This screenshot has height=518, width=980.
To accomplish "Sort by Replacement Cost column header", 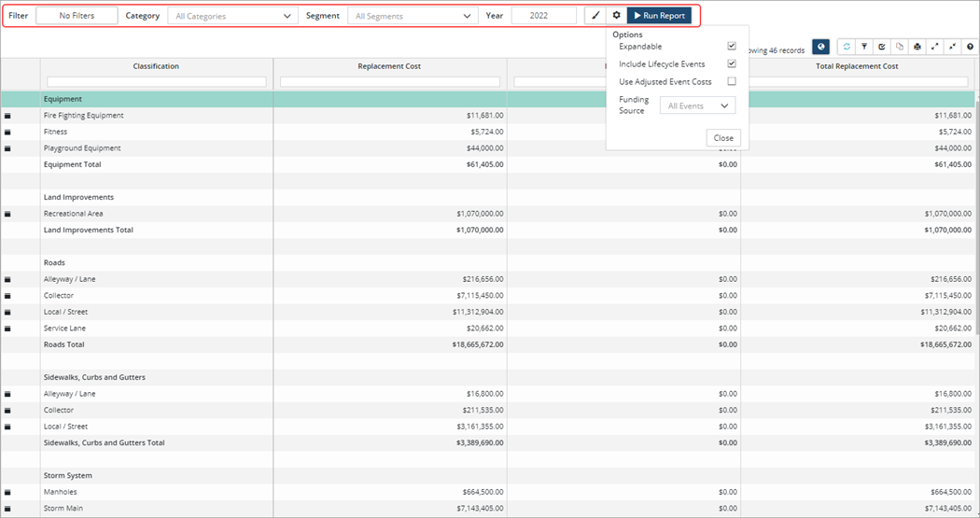I will [x=390, y=66].
